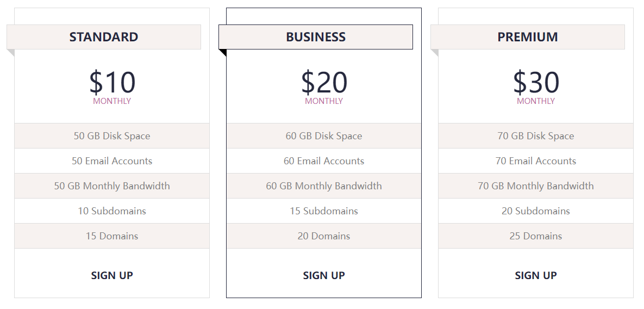Click the $30 monthly price
Image resolution: width=644 pixels, height=309 pixels.
point(535,82)
